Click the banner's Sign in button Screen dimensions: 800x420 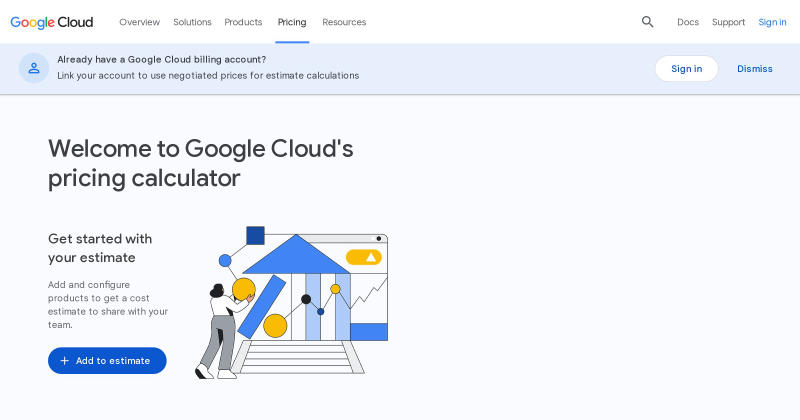point(686,68)
